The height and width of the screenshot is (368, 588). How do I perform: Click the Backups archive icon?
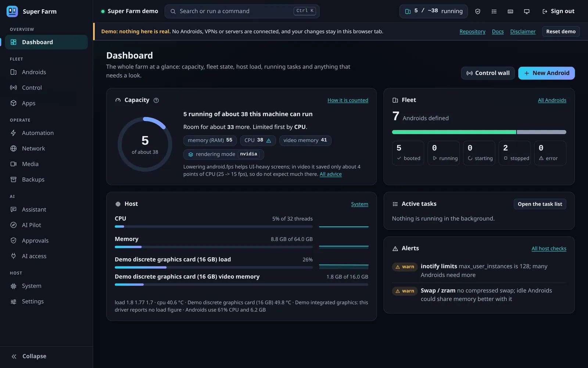(x=14, y=179)
